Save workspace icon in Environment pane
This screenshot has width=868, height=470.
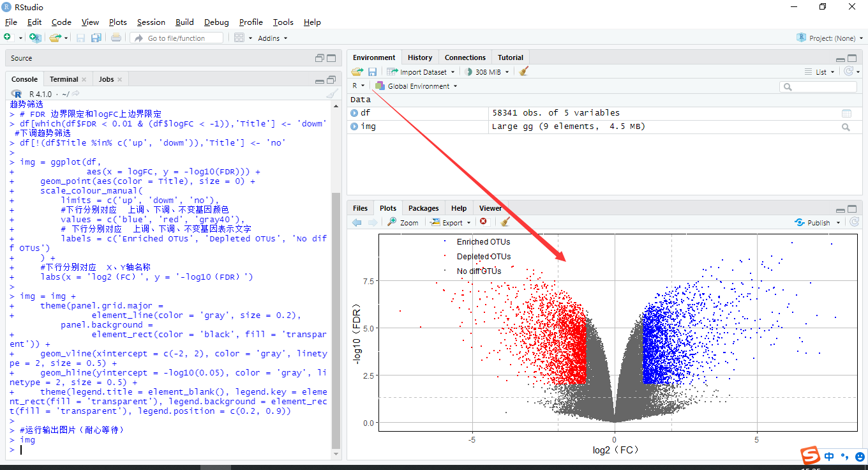(372, 72)
